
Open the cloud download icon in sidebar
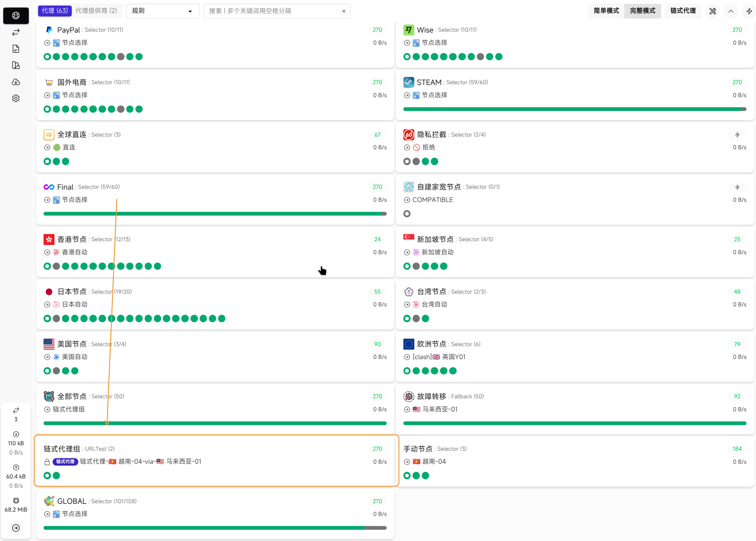point(16,82)
